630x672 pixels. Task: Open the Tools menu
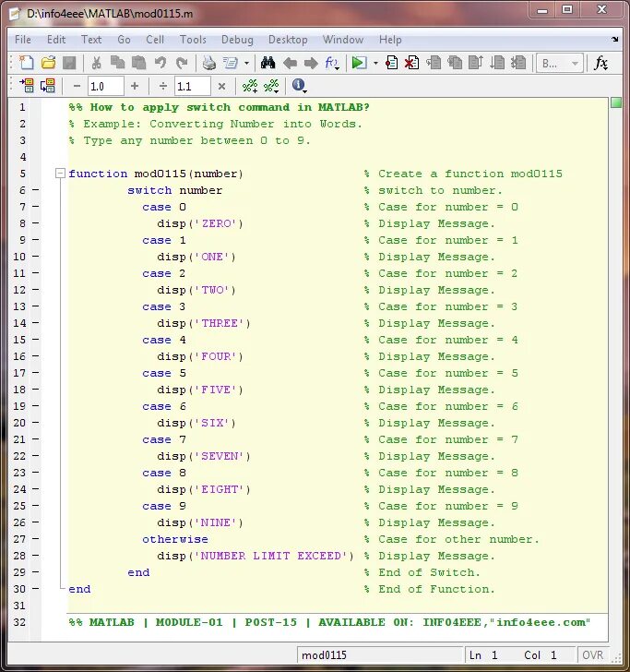[x=193, y=40]
